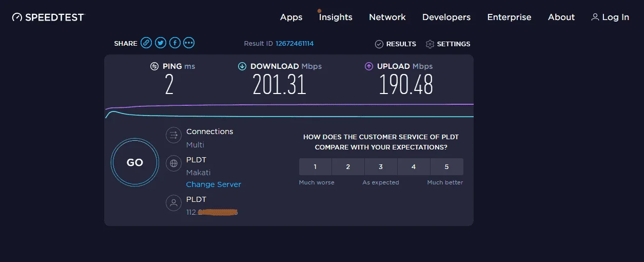Viewport: 644px width, 262px height.
Task: Open the Insights menu
Action: click(336, 17)
